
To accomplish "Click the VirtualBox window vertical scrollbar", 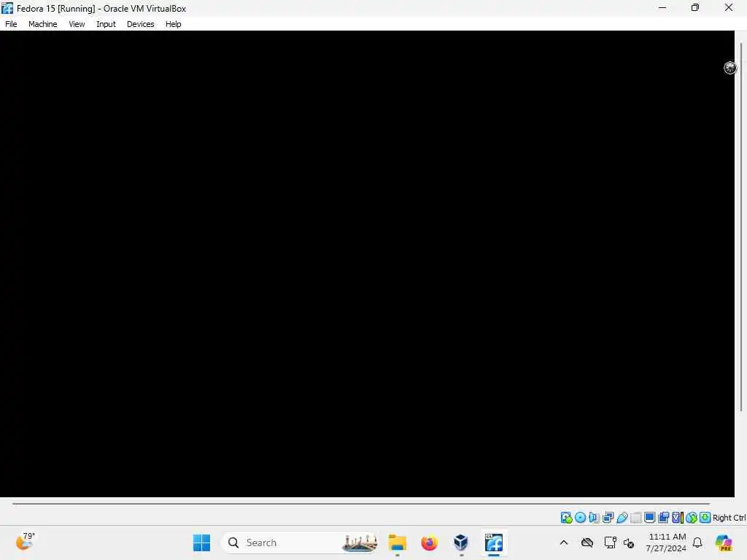I will click(741, 226).
